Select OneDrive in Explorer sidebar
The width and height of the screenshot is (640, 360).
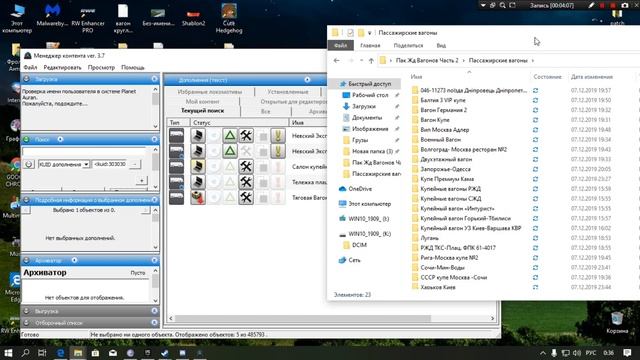[x=360, y=189]
